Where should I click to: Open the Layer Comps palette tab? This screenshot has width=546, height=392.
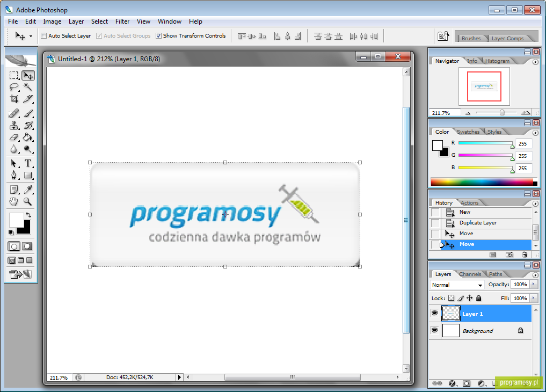point(507,38)
